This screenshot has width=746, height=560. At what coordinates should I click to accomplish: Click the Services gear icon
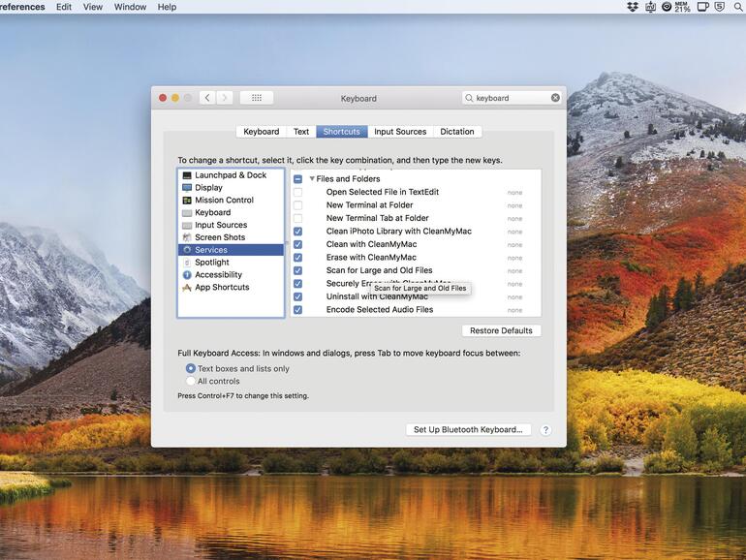click(187, 250)
